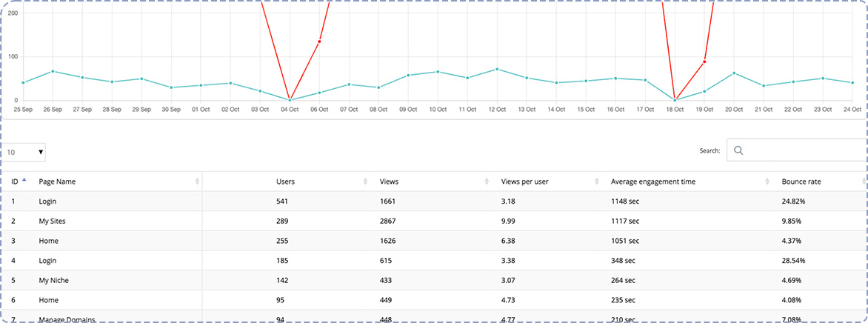The width and height of the screenshot is (868, 323).
Task: Click sort icon in Page Name column
Action: click(x=197, y=182)
